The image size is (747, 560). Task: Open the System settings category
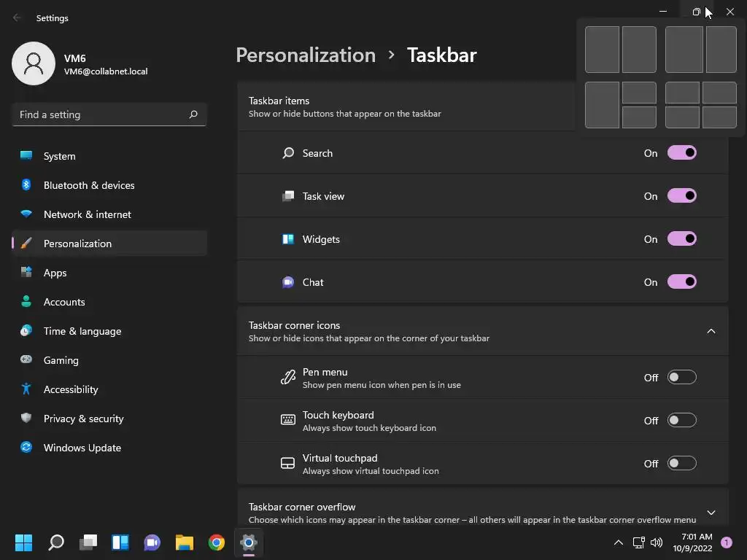(x=109, y=156)
